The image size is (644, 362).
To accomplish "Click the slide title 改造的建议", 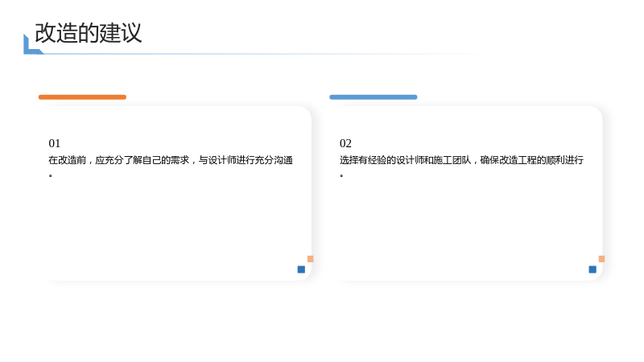I will (89, 33).
